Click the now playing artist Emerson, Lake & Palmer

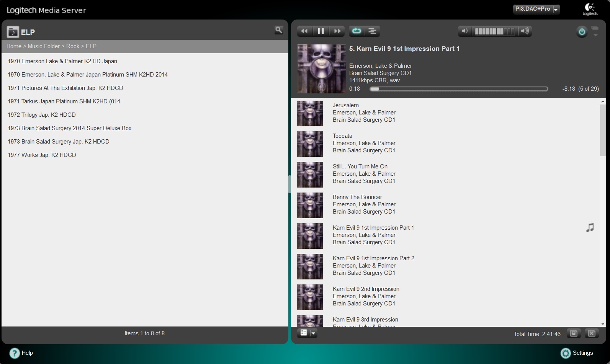pos(381,66)
